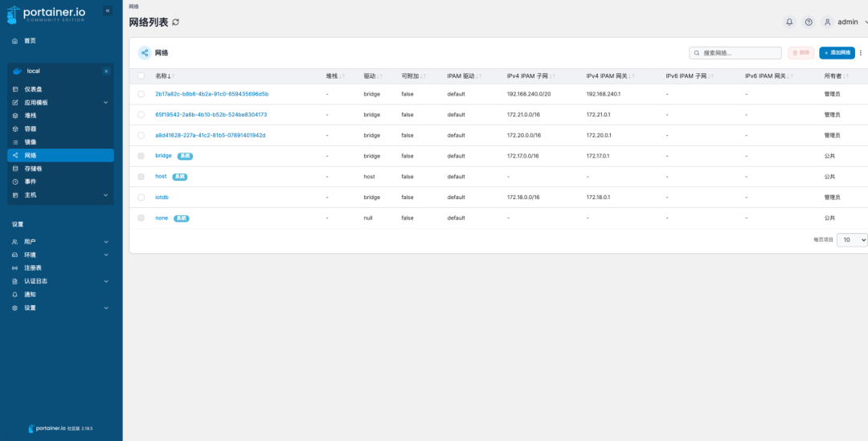This screenshot has height=441, width=868.
Task: Open the notifications bell icon
Action: (x=789, y=22)
